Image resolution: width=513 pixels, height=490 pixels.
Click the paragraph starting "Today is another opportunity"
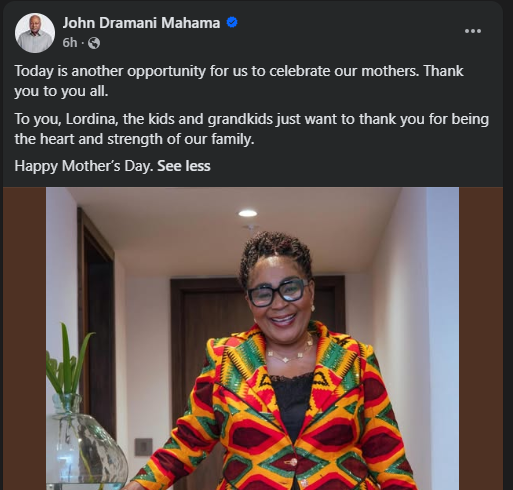click(x=239, y=81)
